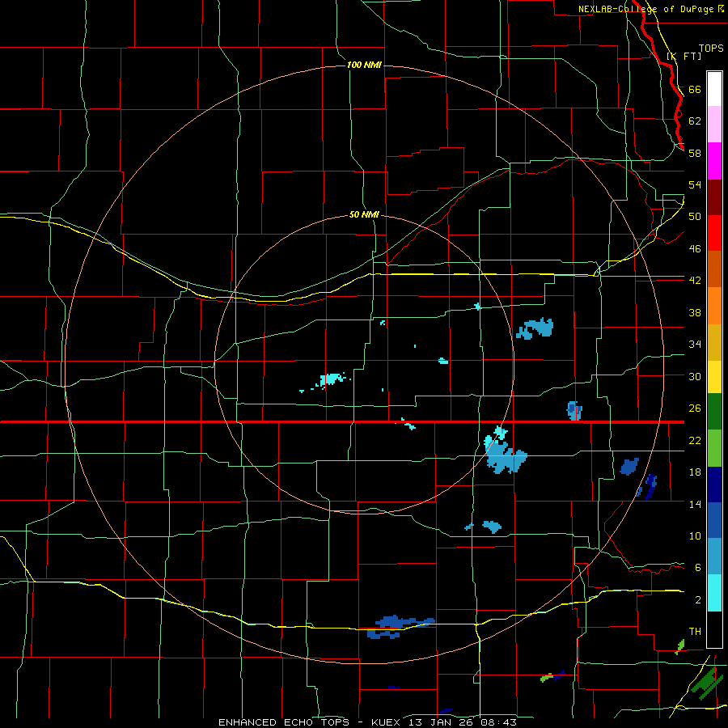728x728 pixels.
Task: Pick the cyan swatch between 6 and 2
Action: coord(714,593)
